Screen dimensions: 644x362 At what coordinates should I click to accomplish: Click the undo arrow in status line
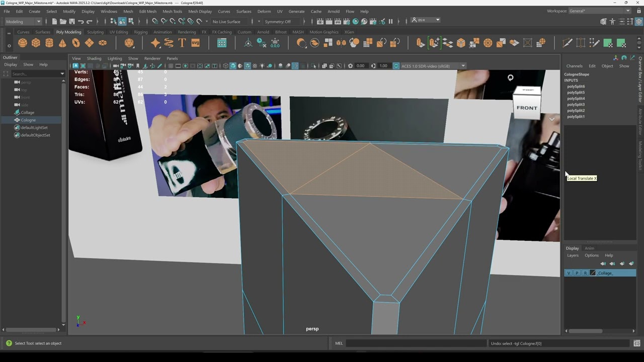point(81,22)
